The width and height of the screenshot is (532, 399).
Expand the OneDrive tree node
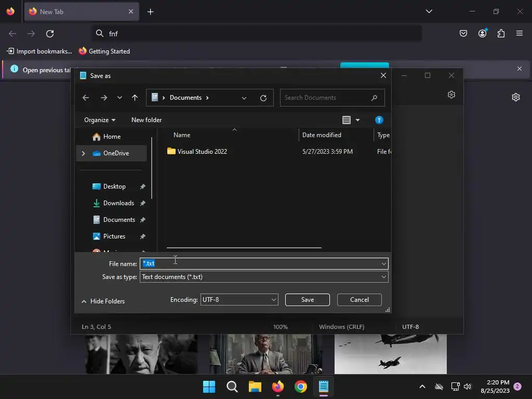click(x=84, y=153)
